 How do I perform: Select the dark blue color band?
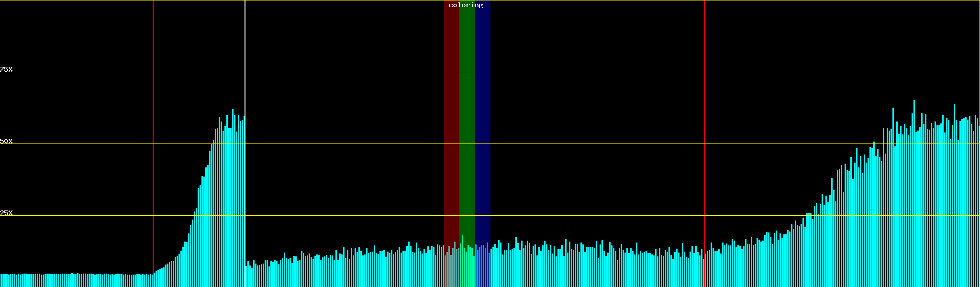pyautogui.click(x=482, y=120)
